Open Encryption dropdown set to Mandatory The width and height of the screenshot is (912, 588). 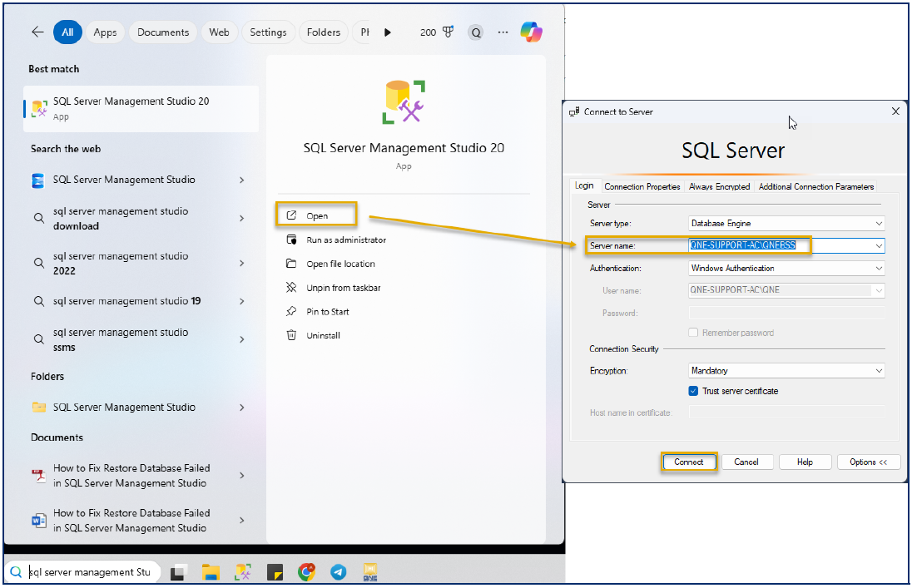click(786, 370)
